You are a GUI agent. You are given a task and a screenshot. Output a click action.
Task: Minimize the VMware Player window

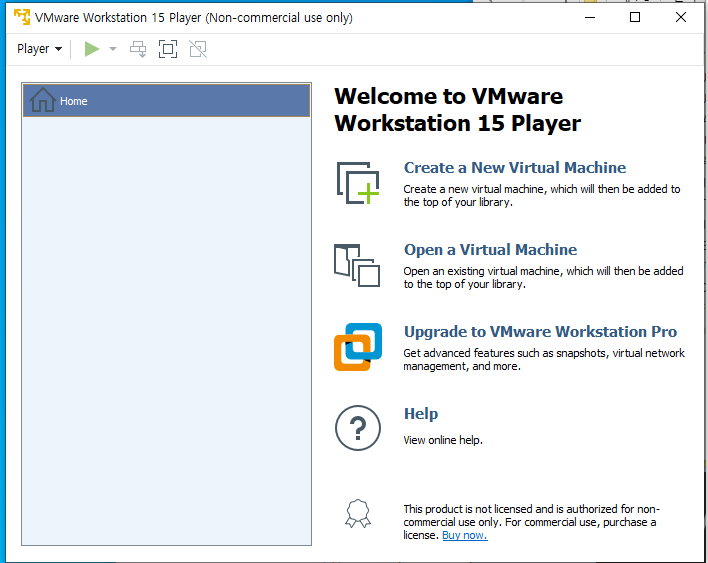tap(590, 18)
